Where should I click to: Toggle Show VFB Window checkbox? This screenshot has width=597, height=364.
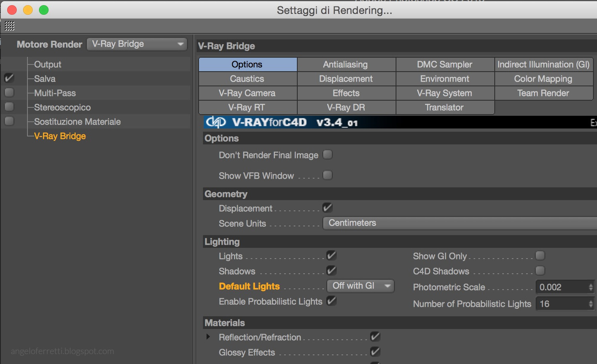pyautogui.click(x=328, y=175)
